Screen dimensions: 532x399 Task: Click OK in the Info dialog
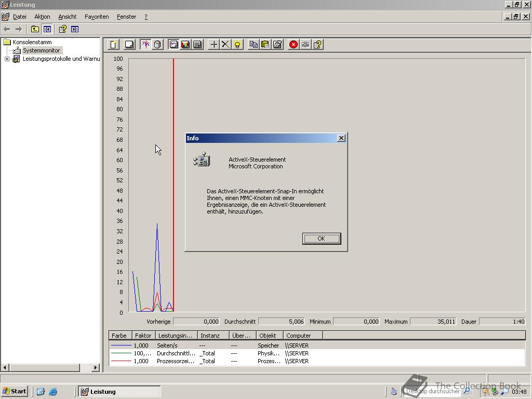click(x=321, y=238)
